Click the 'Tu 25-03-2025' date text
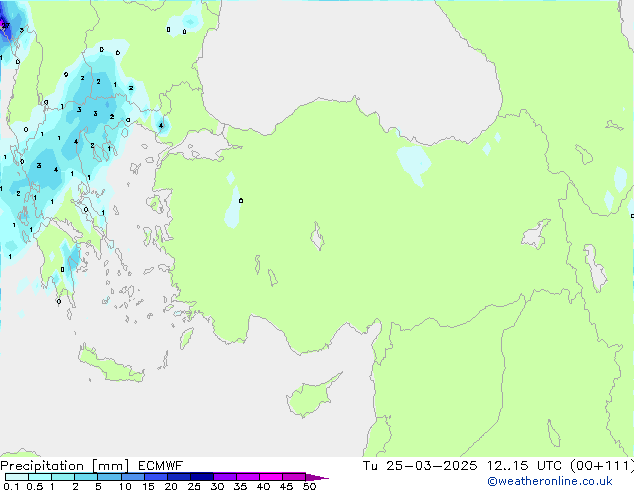The width and height of the screenshot is (634, 490). click(420, 466)
